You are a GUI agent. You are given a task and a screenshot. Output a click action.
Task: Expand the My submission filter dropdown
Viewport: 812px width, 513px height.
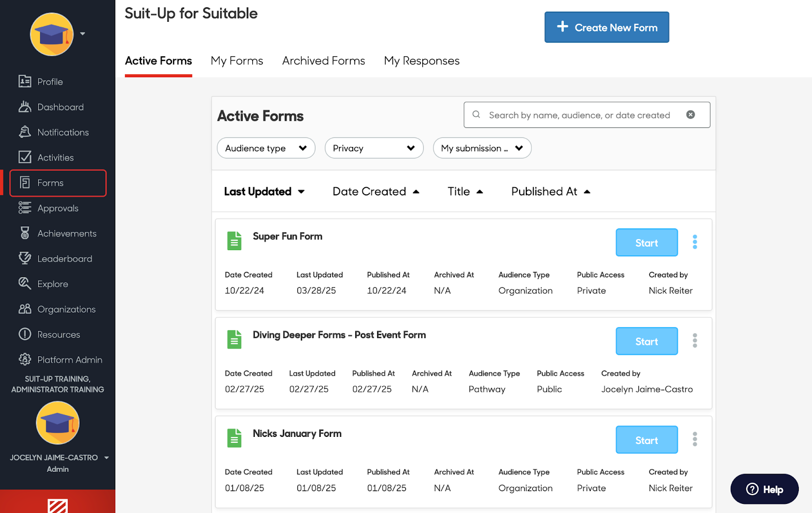tap(482, 148)
